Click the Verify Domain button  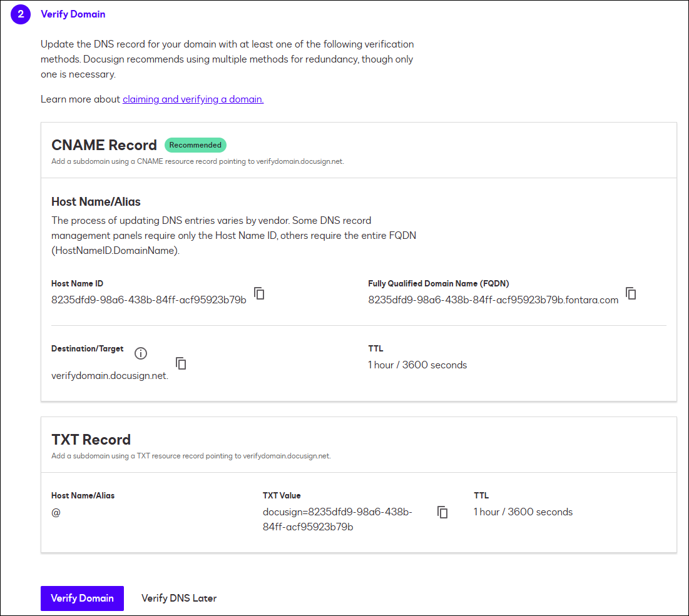82,598
